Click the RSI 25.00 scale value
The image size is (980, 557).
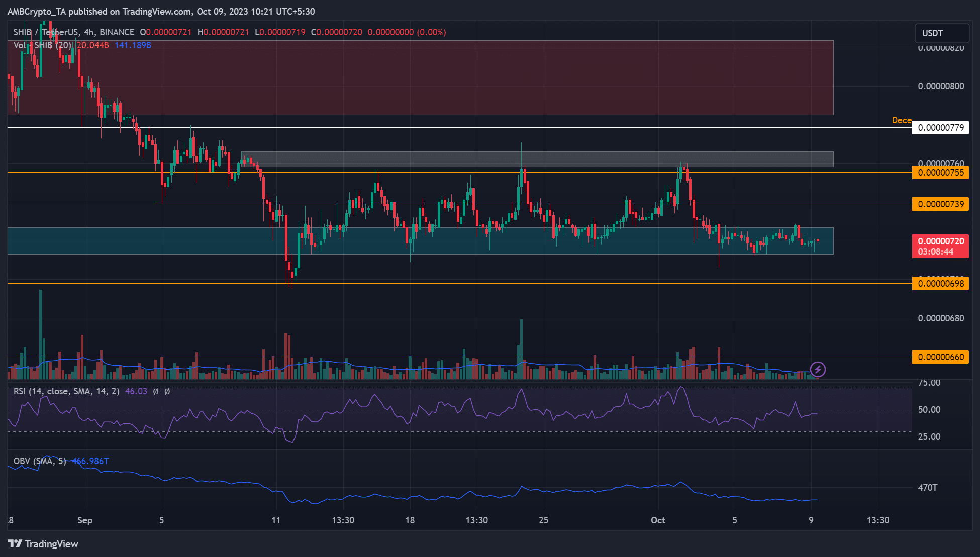coord(929,437)
